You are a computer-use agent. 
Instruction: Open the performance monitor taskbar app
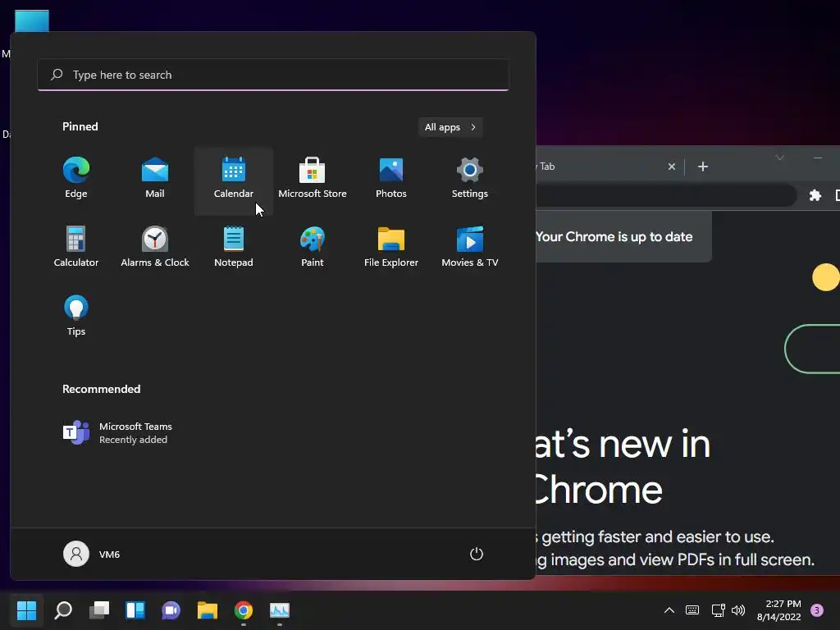280,610
